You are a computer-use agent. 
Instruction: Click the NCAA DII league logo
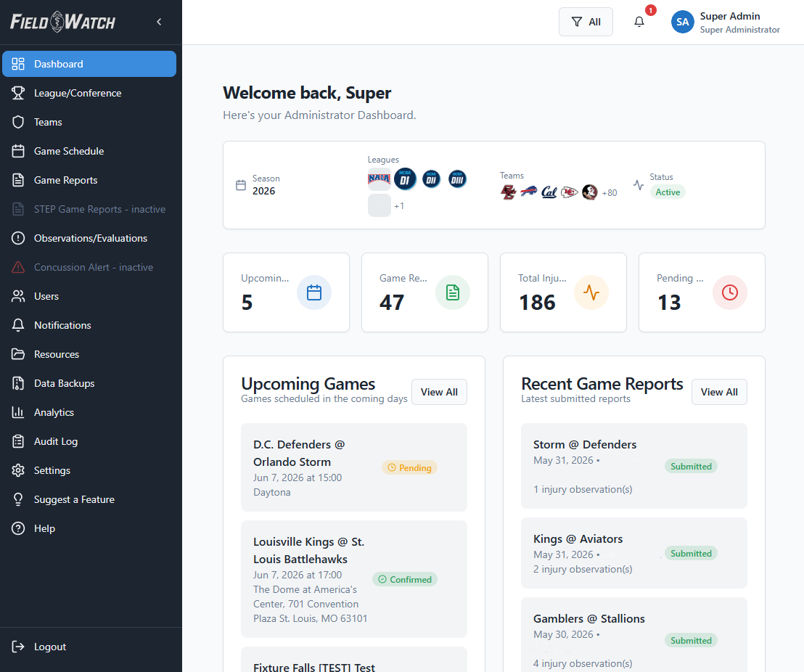pyautogui.click(x=431, y=179)
